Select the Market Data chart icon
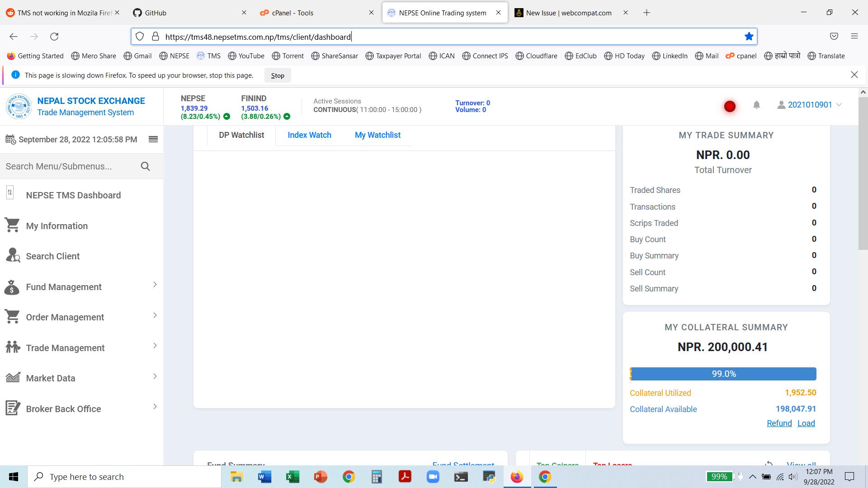This screenshot has height=488, width=868. [x=12, y=377]
